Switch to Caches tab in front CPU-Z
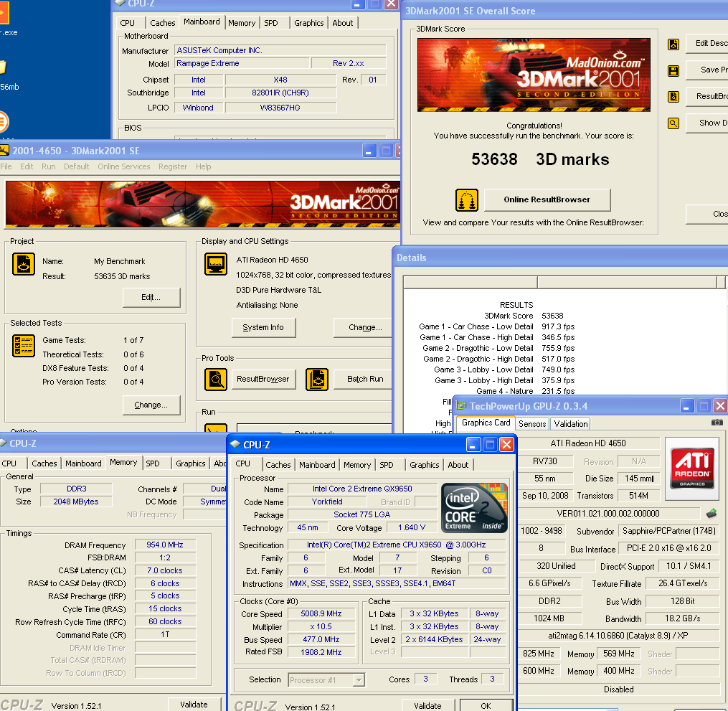The height and width of the screenshot is (711, 728). click(x=278, y=465)
